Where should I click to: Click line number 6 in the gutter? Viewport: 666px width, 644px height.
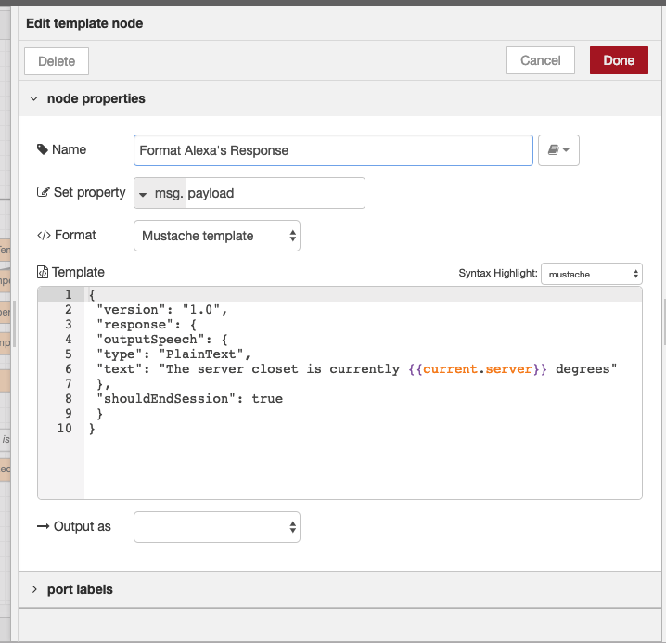[69, 368]
